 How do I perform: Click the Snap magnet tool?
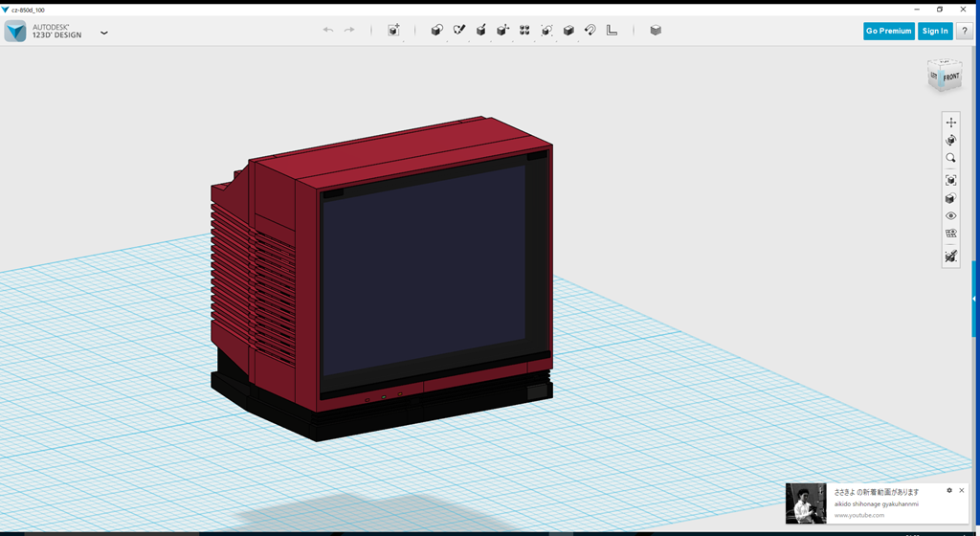click(x=590, y=31)
